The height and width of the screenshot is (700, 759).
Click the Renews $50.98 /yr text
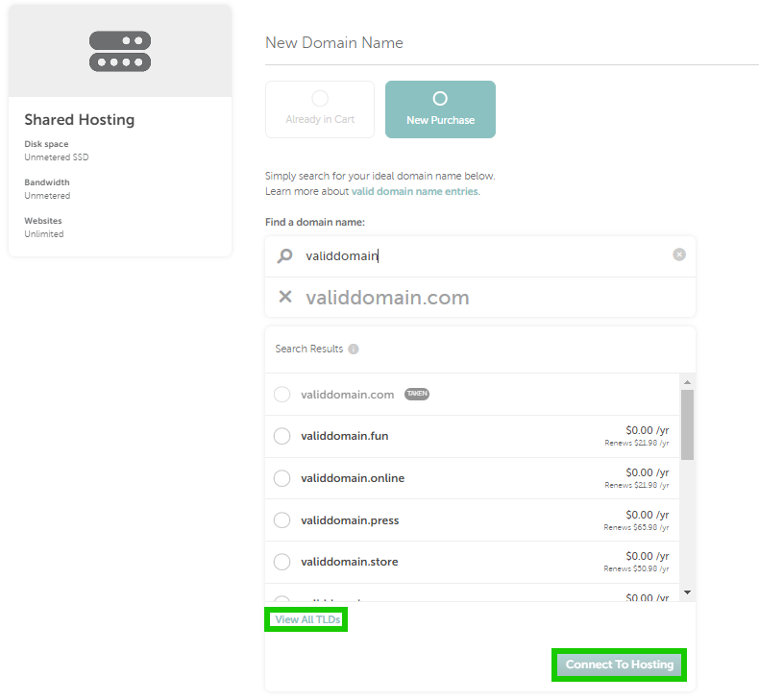636,568
